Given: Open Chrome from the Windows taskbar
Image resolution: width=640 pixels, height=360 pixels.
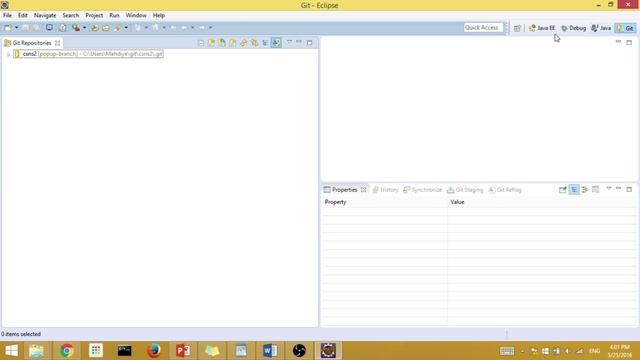Looking at the screenshot, I should (66, 351).
